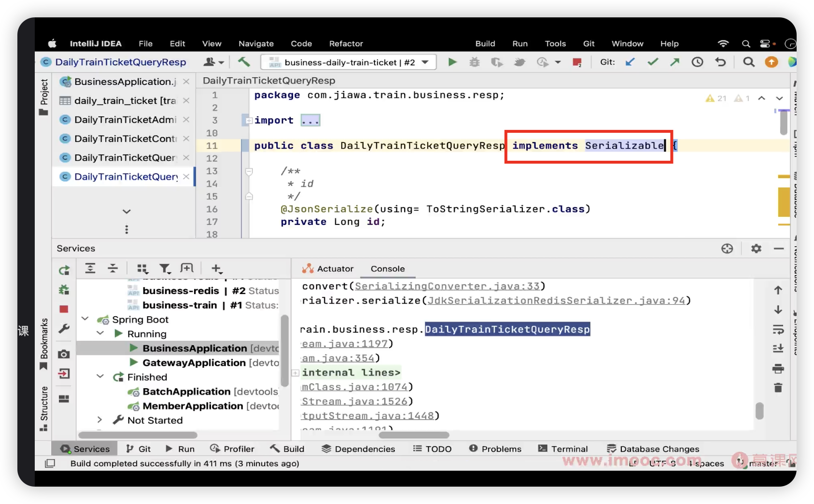Open the Bookmarks side panel
Viewport: 814px width, 504px height.
pos(43,343)
